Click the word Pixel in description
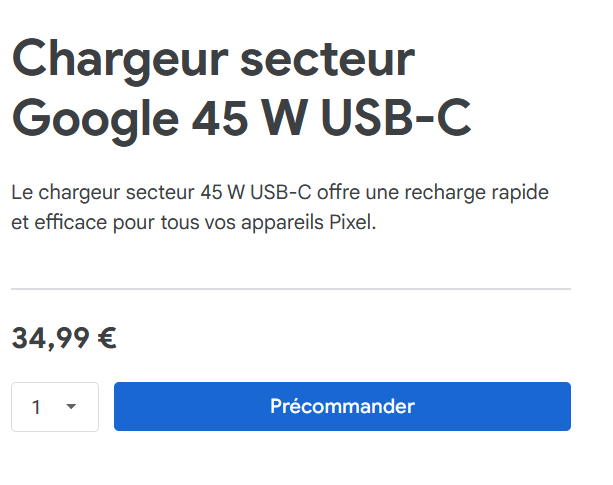The height and width of the screenshot is (485, 613). pos(352,223)
